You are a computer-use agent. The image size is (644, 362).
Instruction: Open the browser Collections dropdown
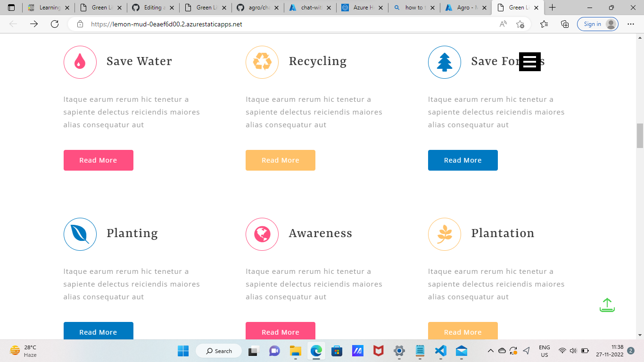(564, 24)
